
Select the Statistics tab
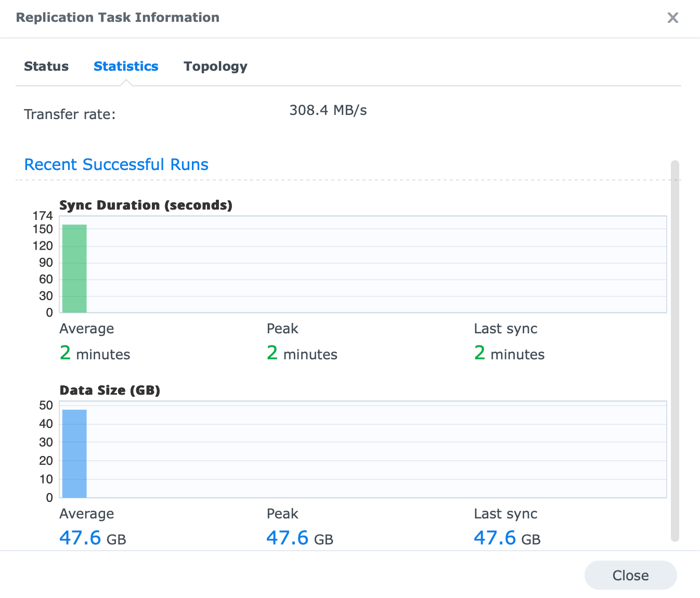pyautogui.click(x=126, y=67)
